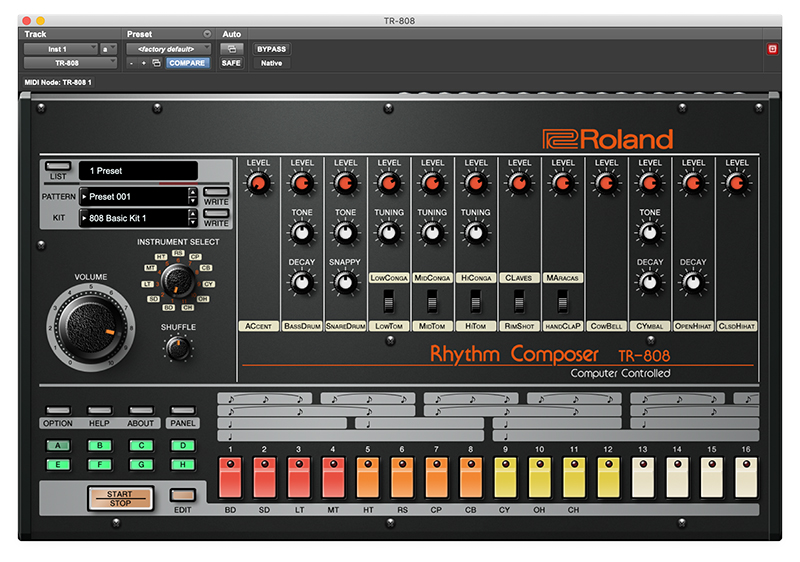Click the Kit stepper arrows

[192, 218]
